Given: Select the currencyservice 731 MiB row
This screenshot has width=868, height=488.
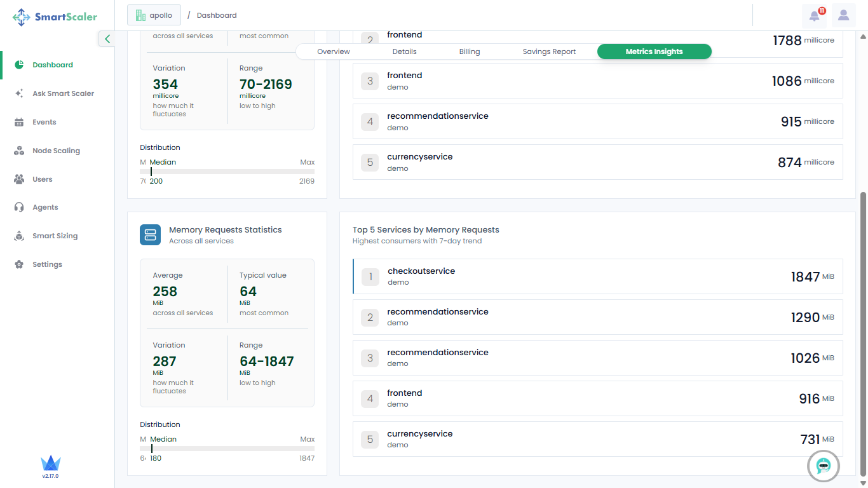Looking at the screenshot, I should click(x=597, y=439).
